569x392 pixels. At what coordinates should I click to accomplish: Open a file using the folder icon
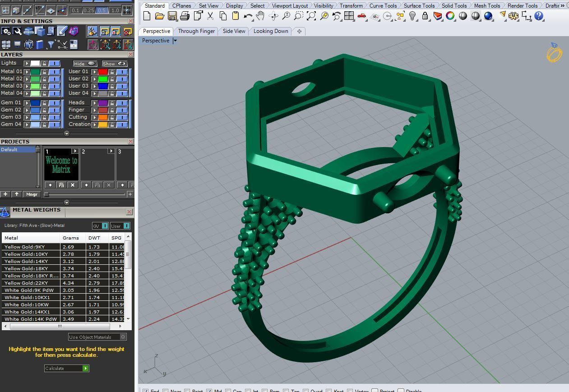tap(160, 16)
